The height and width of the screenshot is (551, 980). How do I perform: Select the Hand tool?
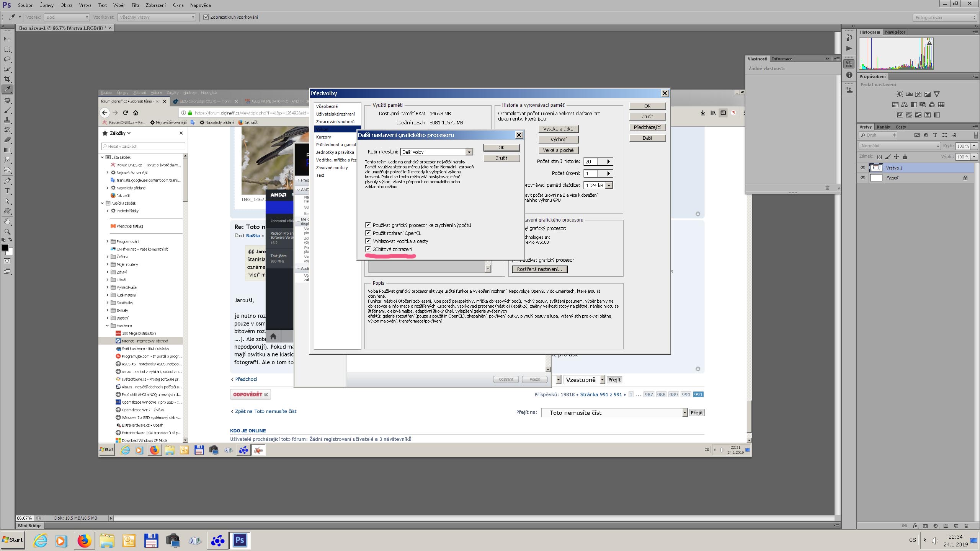point(7,222)
